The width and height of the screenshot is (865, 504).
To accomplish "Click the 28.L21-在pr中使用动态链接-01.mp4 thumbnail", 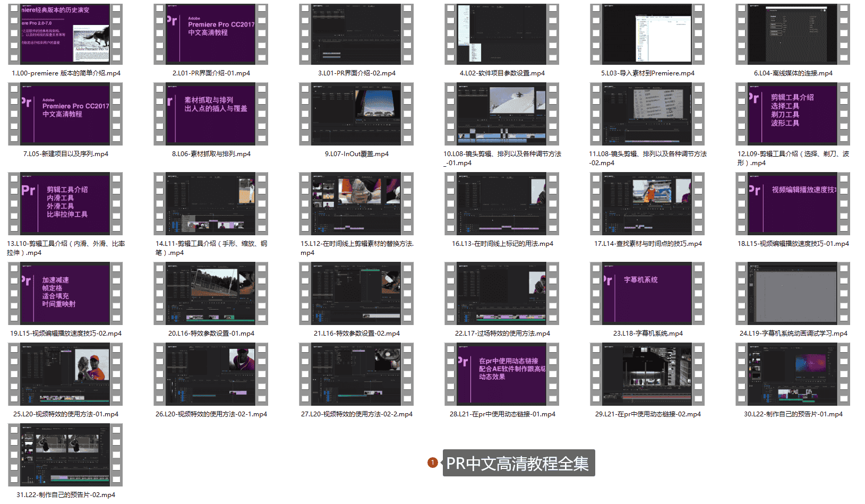I will pos(502,374).
